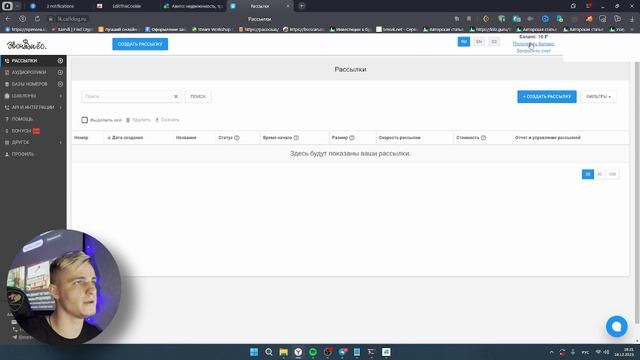Click the Номер column header
Image resolution: width=640 pixels, height=360 pixels.
pos(81,138)
